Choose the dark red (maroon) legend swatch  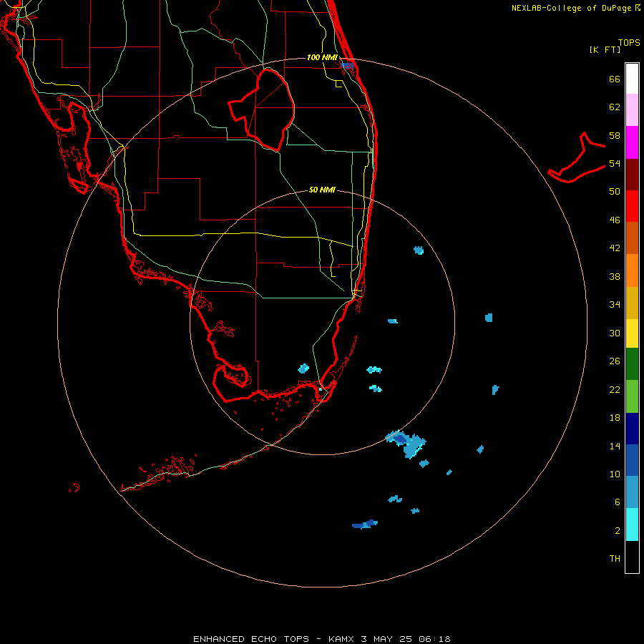[x=632, y=175]
